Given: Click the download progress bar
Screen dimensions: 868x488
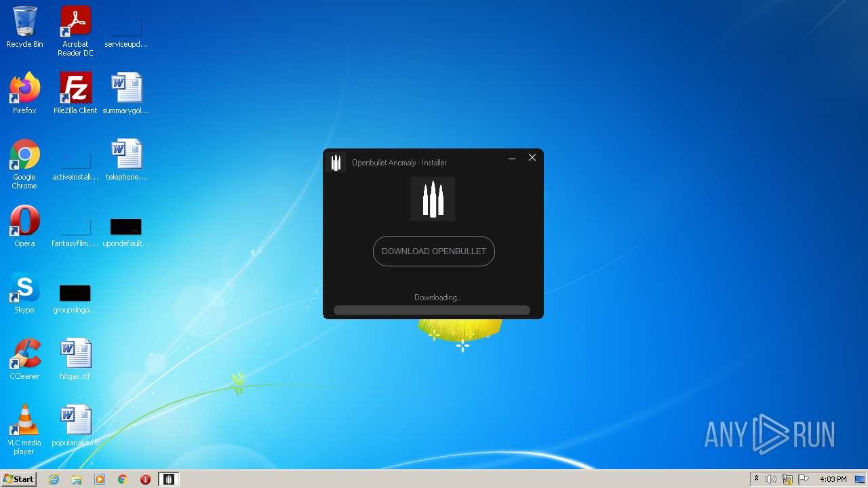Looking at the screenshot, I should tap(431, 310).
